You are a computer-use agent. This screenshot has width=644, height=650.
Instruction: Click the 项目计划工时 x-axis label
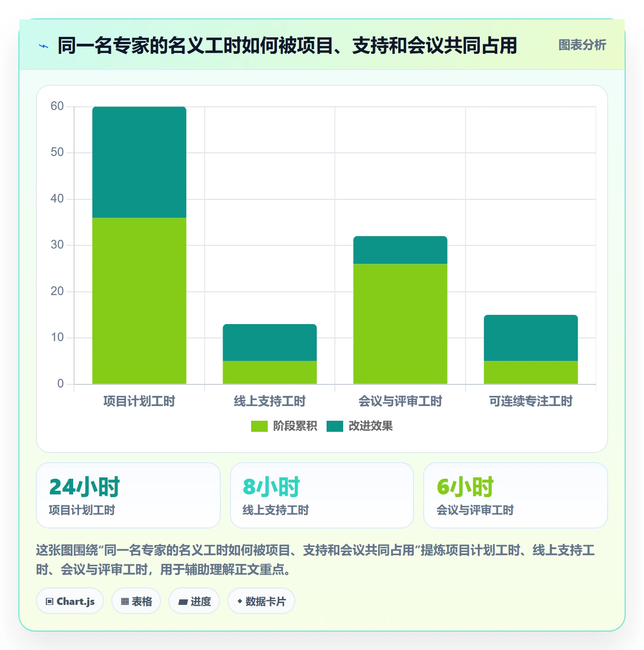[139, 401]
